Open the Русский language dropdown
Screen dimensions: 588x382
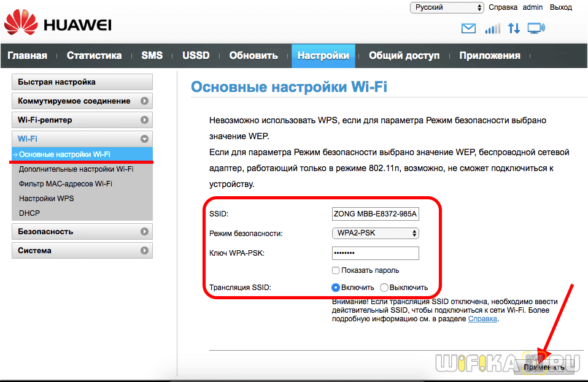coord(447,7)
